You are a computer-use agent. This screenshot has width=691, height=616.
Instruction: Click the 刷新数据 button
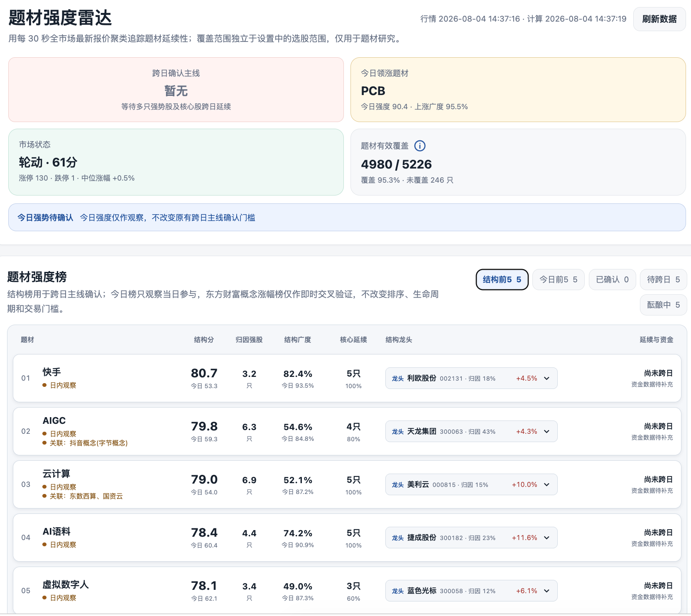pyautogui.click(x=659, y=19)
